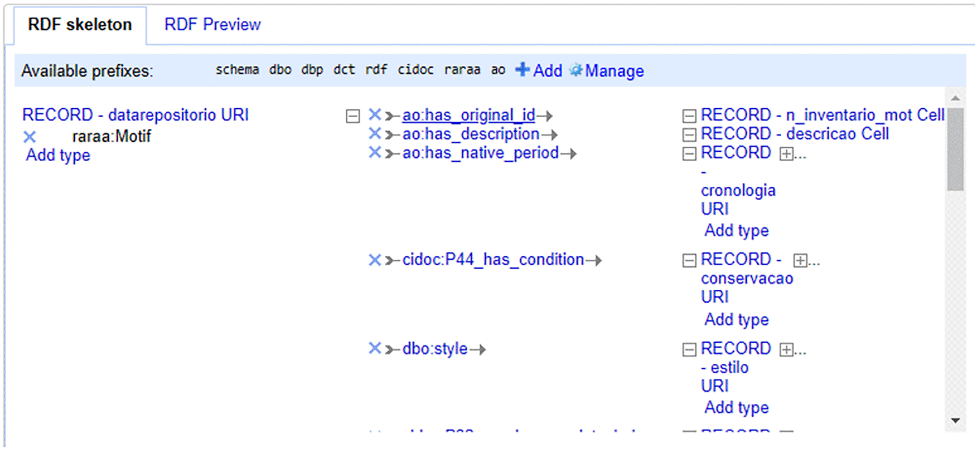The image size is (980, 451).
Task: Switch to the RDF skeleton tab
Action: [79, 25]
